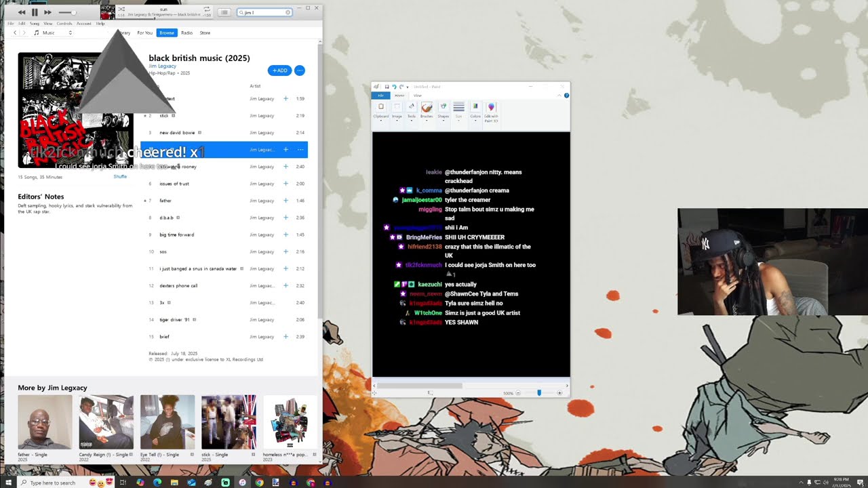Switch to the Store tab
Screen dimensions: 868x488
[x=205, y=33]
